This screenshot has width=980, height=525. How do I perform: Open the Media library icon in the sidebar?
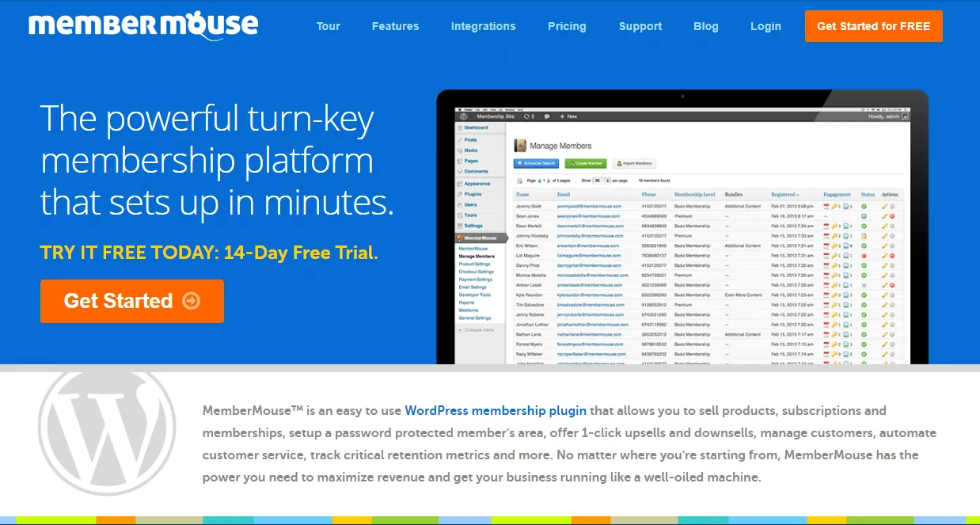pyautogui.click(x=459, y=150)
